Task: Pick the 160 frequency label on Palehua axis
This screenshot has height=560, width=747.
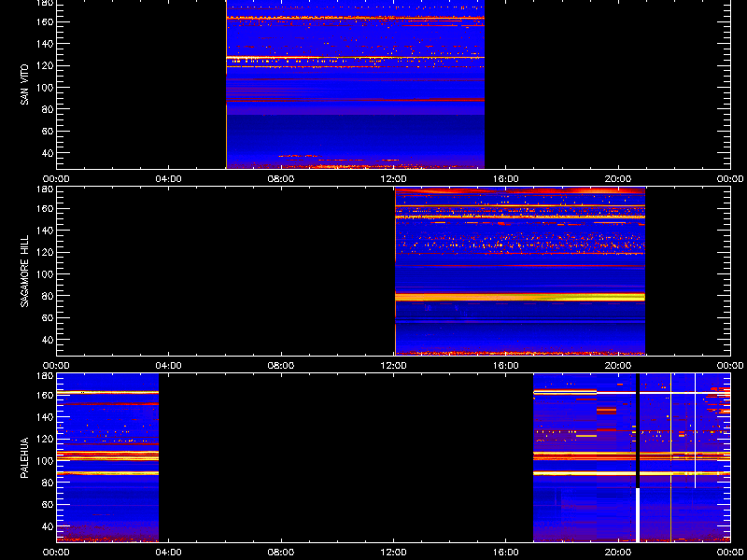Action: [x=46, y=395]
